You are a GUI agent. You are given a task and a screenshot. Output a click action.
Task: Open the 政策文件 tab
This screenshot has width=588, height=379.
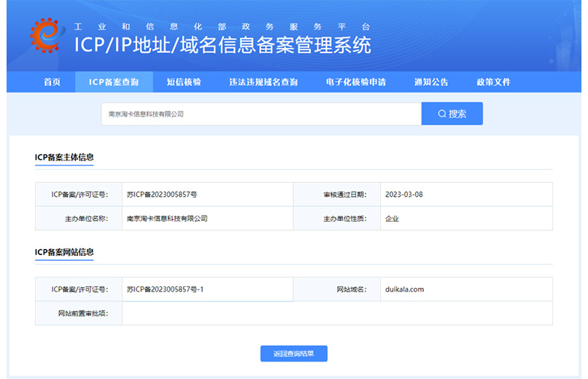[x=493, y=82]
